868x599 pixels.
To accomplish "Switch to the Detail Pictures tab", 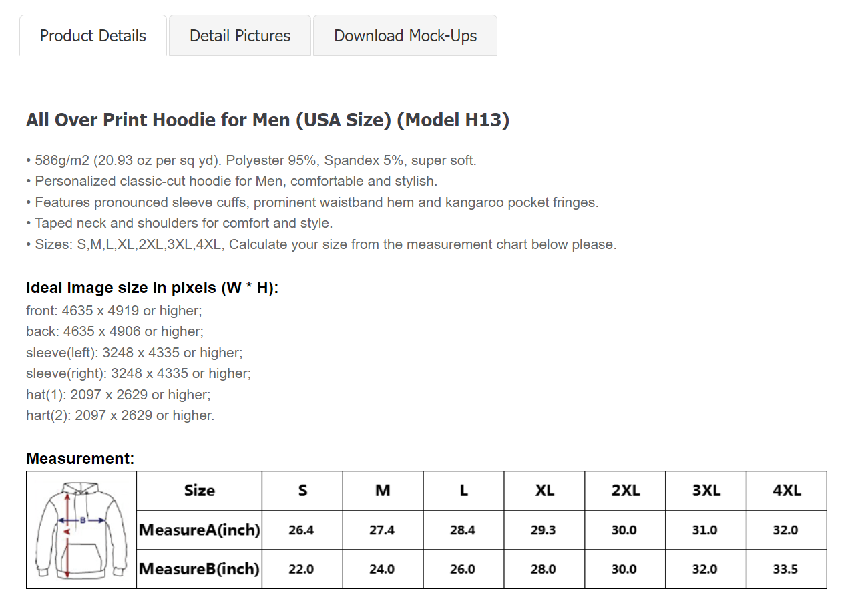I will click(x=239, y=35).
